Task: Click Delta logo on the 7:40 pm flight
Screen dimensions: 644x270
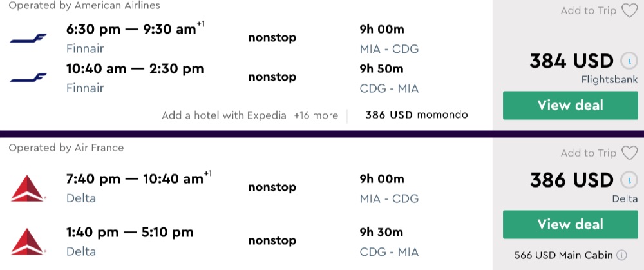Action: [x=27, y=188]
